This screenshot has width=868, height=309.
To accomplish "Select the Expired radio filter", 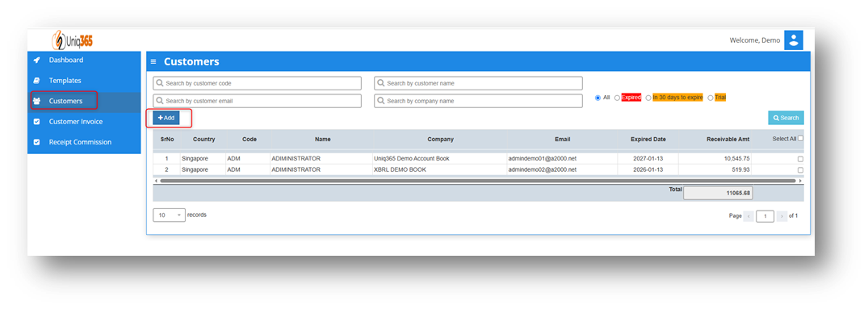I will click(617, 98).
